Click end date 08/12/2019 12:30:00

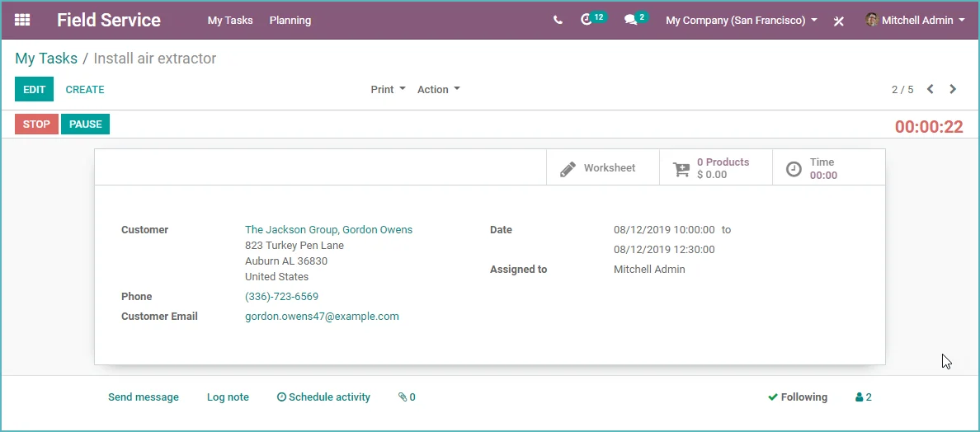[x=664, y=250]
